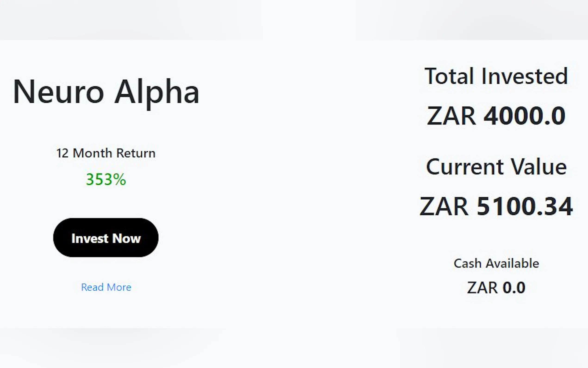588x368 pixels.
Task: Open the Read More link
Action: point(106,287)
